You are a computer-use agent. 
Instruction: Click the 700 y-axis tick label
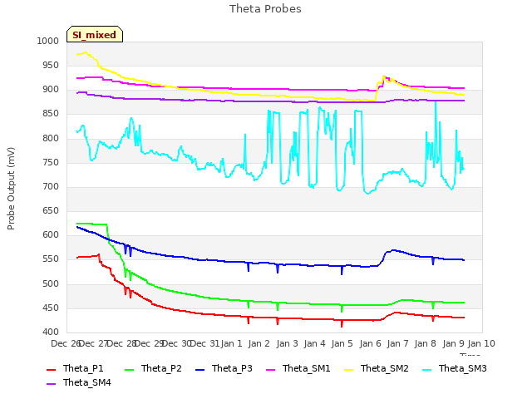point(51,186)
